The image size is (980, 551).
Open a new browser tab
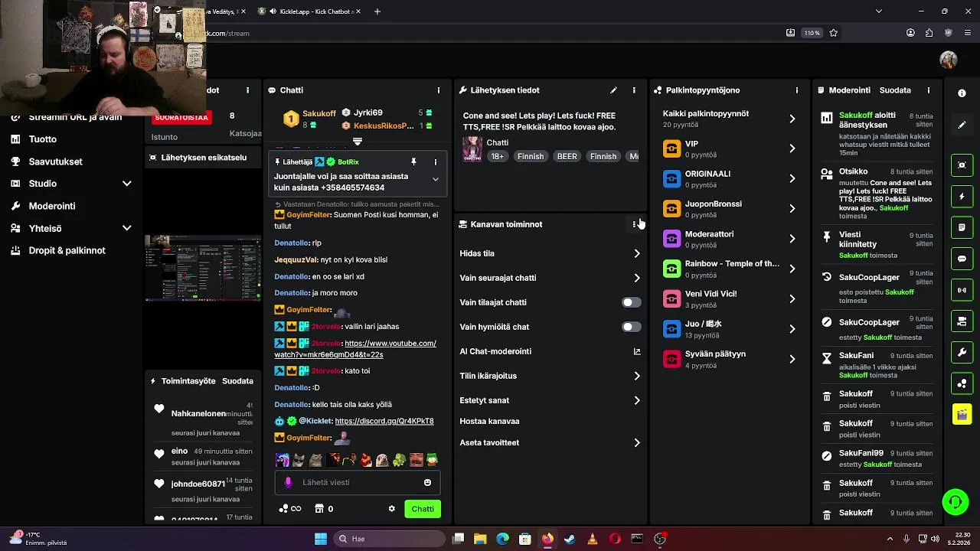tap(377, 11)
